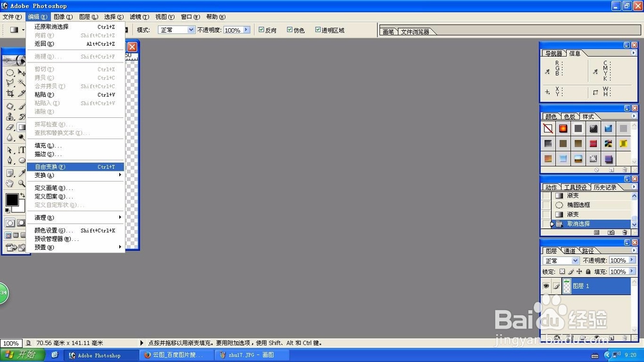
Task: Apply the no-style (red slash) swatch
Action: tap(548, 129)
